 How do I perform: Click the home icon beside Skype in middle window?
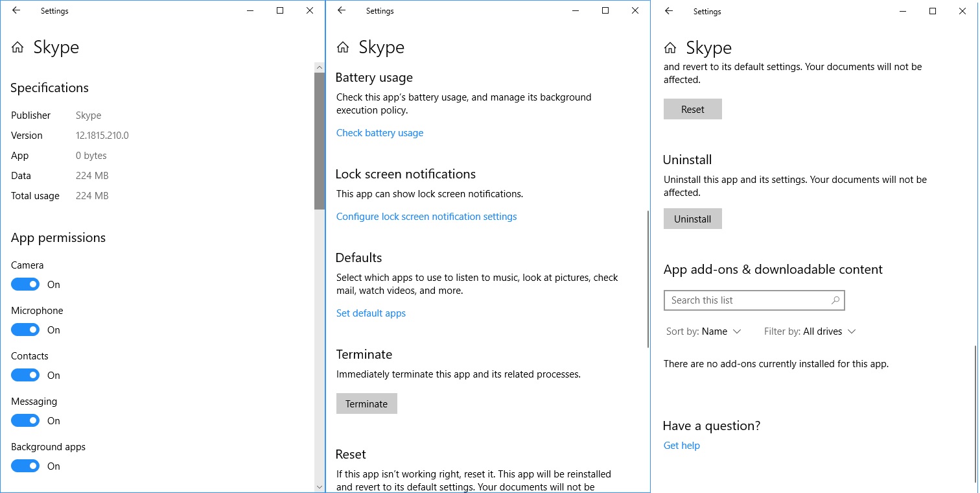point(343,47)
